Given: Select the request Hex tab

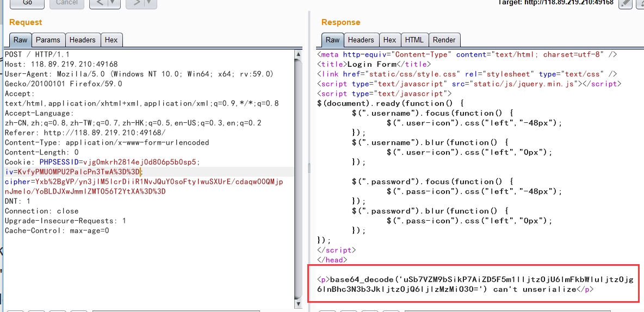Looking at the screenshot, I should pyautogui.click(x=111, y=40).
